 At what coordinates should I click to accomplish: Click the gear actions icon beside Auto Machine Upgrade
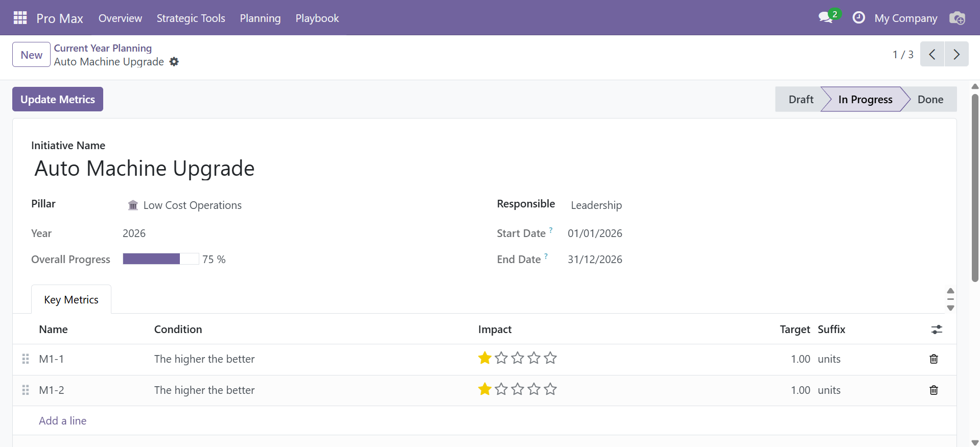[174, 62]
